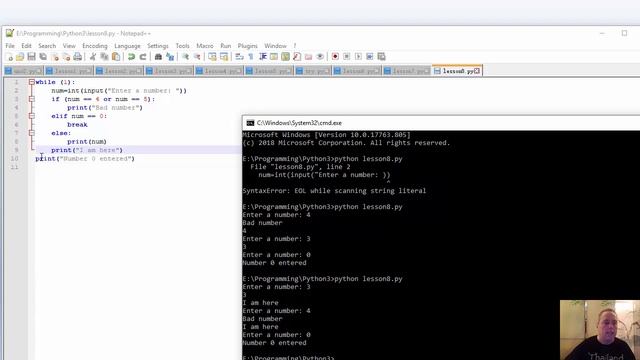Open the User Defined Language icon
The image size is (640, 360).
(x=274, y=57)
